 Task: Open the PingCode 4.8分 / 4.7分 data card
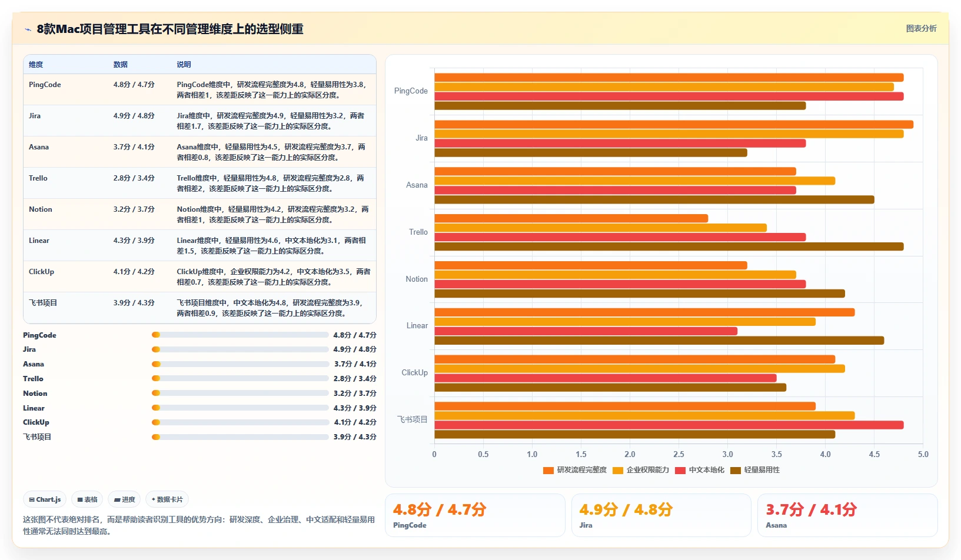tap(475, 515)
